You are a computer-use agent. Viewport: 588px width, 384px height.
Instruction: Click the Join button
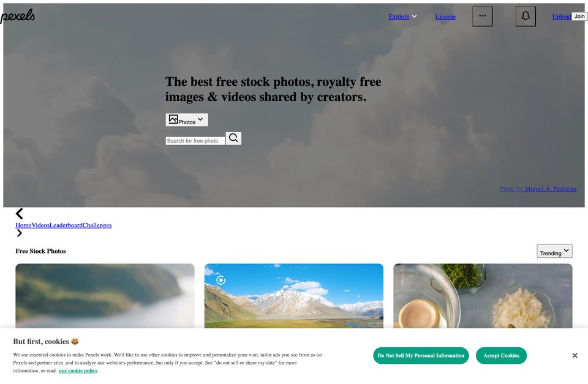(579, 17)
